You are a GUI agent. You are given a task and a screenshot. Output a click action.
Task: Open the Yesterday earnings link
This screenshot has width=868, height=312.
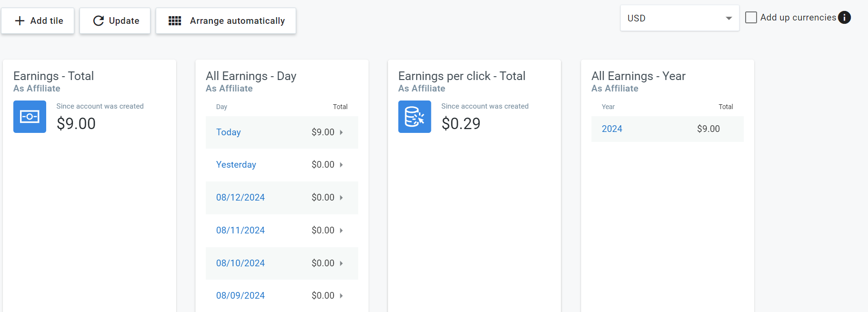tap(236, 165)
